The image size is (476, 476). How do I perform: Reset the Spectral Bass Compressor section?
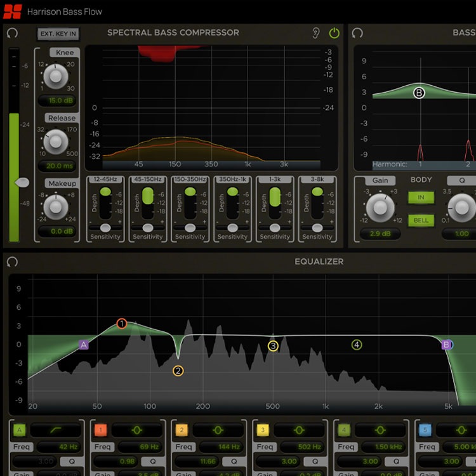coord(12,33)
